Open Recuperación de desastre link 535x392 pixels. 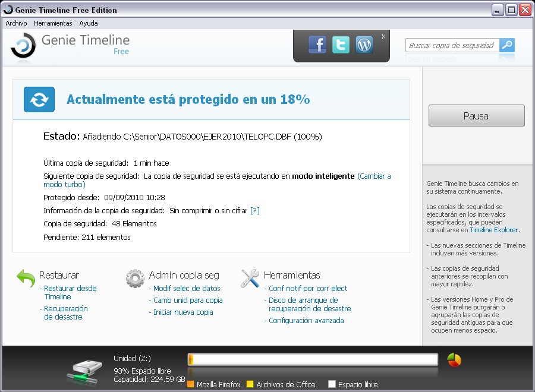pos(66,312)
